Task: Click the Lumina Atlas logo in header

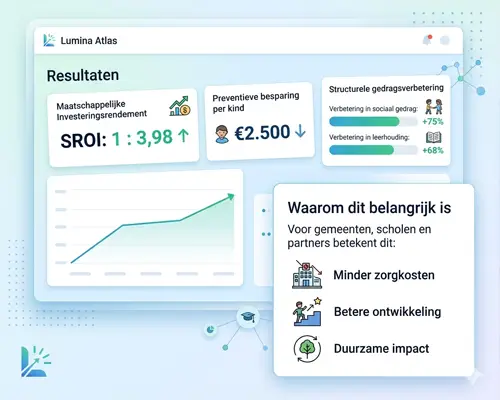Action: point(49,40)
